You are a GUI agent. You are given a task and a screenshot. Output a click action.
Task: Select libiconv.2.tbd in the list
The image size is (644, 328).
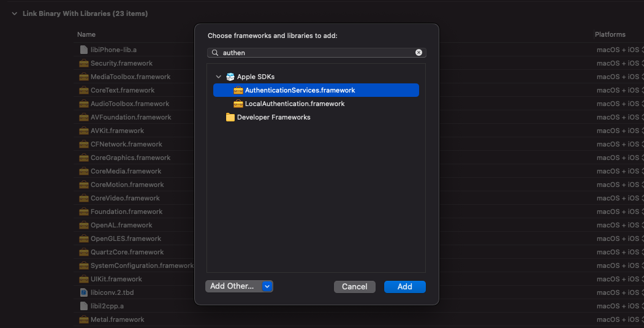[x=112, y=292]
